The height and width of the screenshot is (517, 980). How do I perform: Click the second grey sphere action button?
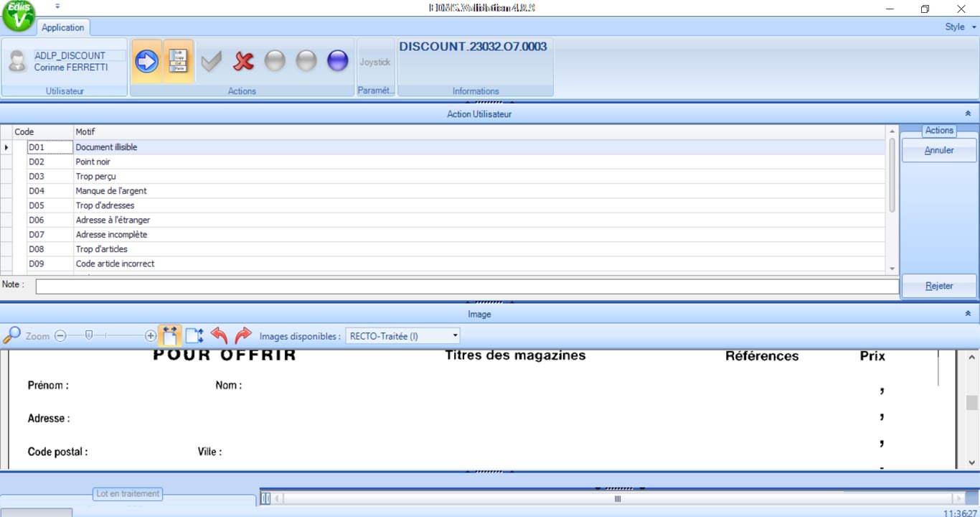pos(306,61)
